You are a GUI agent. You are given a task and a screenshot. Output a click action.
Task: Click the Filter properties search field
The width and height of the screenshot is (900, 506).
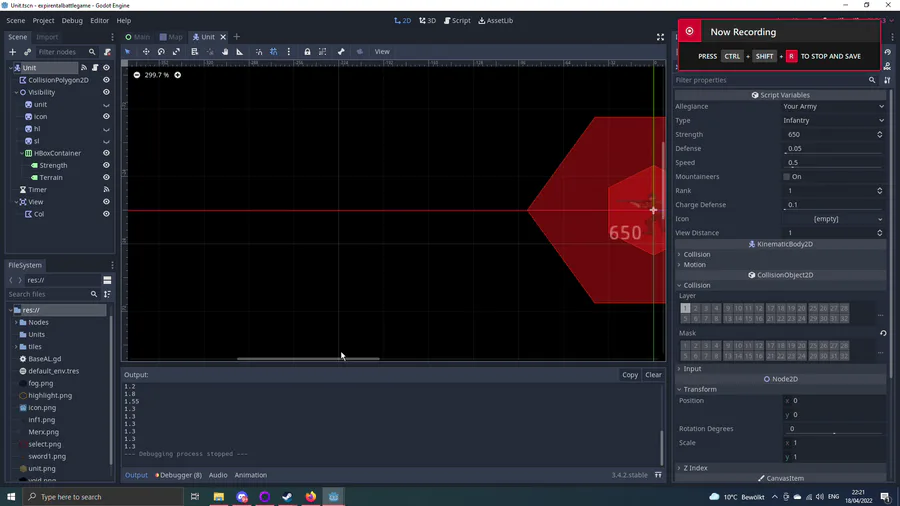(775, 80)
